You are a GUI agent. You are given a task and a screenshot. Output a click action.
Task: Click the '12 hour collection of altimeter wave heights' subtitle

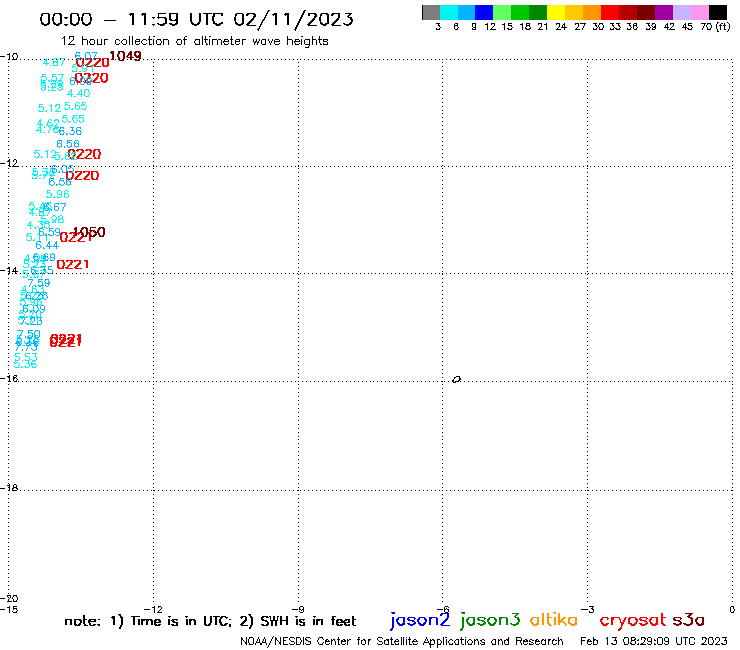194,41
